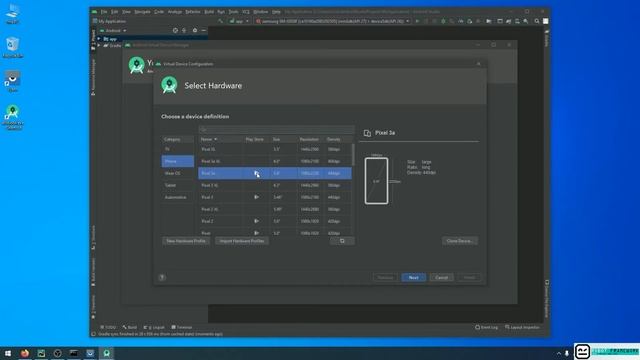Select the Pixel 2 XL device row
This screenshot has width=640, height=360.
click(x=275, y=209)
